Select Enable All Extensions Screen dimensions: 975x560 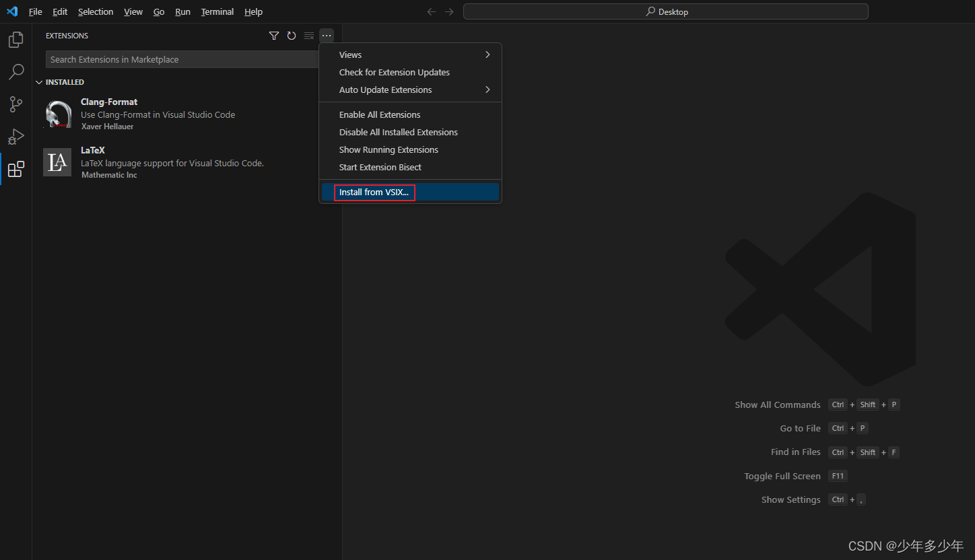(x=410, y=114)
